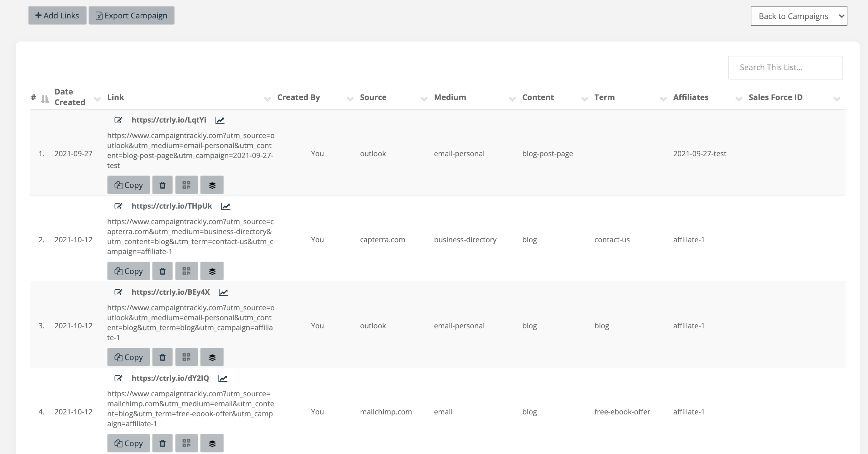Expand the Term column chevron
868x454 pixels.
pos(663,99)
